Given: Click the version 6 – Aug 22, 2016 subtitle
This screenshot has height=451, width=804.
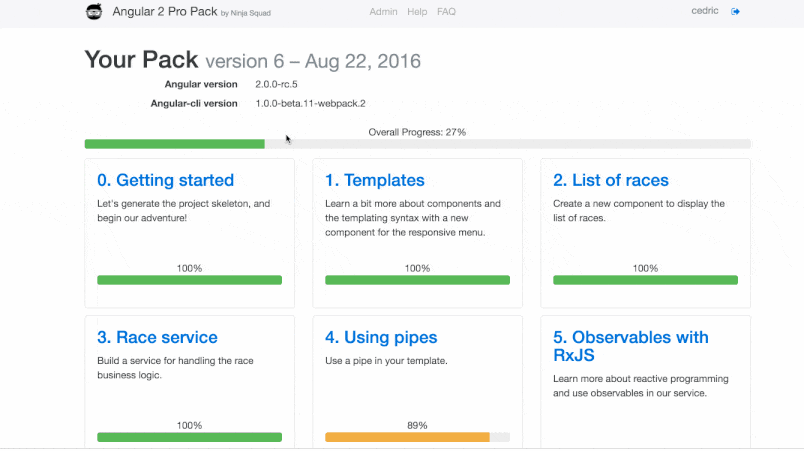Looking at the screenshot, I should click(313, 62).
